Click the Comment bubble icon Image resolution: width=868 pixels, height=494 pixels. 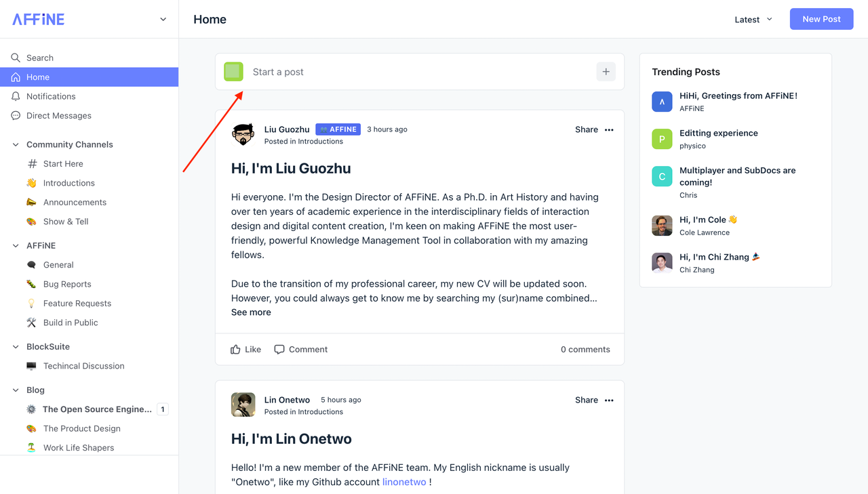(x=279, y=350)
